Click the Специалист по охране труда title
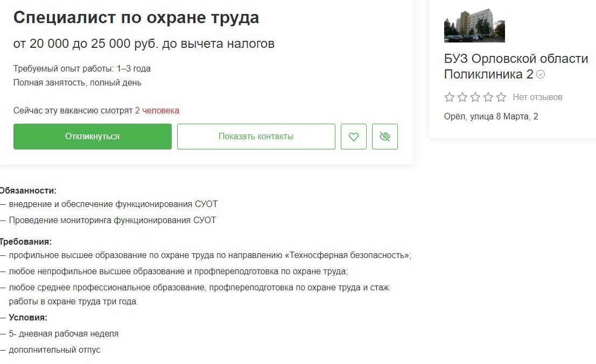This screenshot has width=596, height=364. [136, 18]
